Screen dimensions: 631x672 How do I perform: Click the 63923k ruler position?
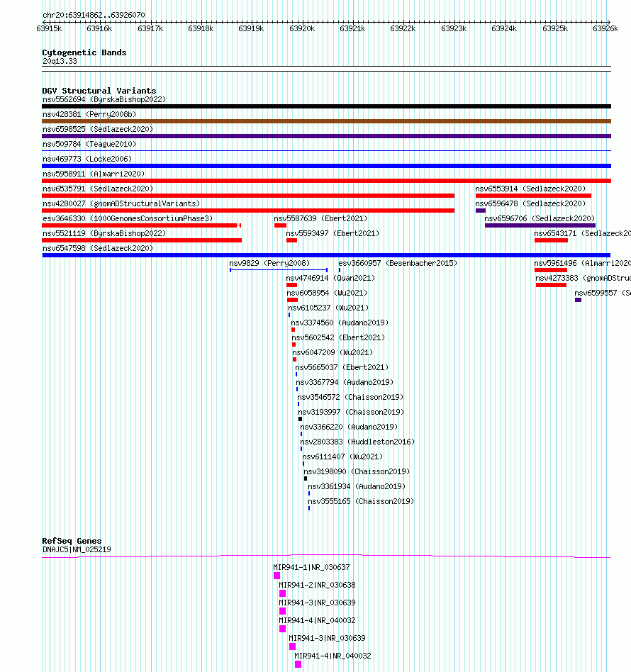pyautogui.click(x=454, y=29)
